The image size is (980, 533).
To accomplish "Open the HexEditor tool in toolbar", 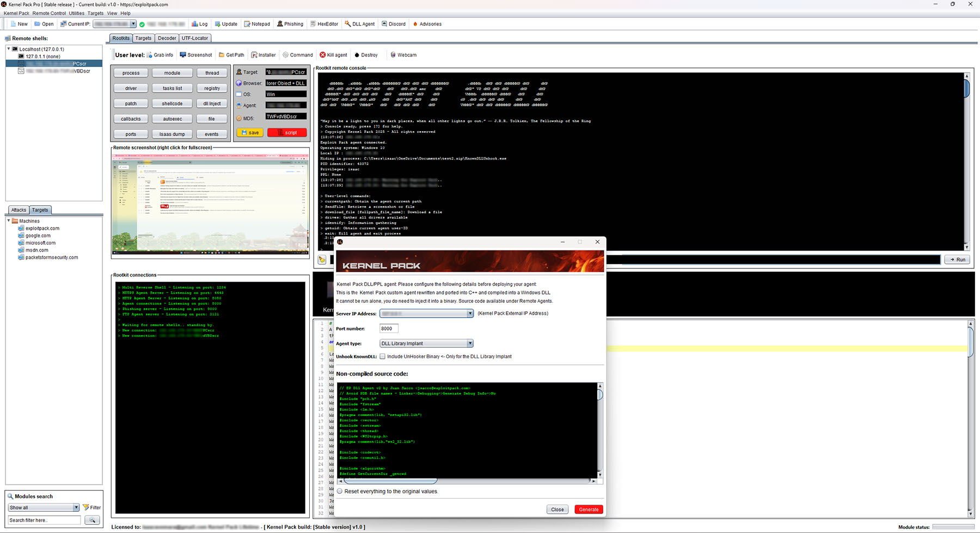I will click(x=324, y=24).
